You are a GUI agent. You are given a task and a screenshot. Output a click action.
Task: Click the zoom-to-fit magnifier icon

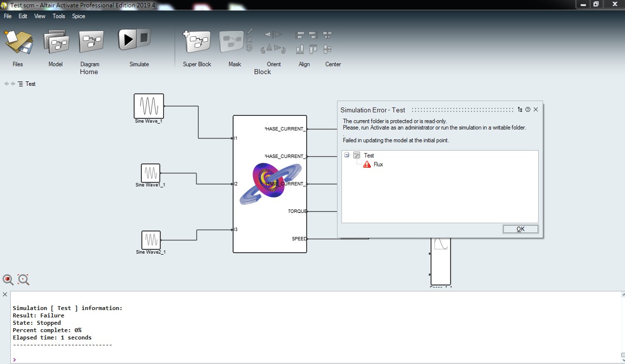tap(24, 280)
